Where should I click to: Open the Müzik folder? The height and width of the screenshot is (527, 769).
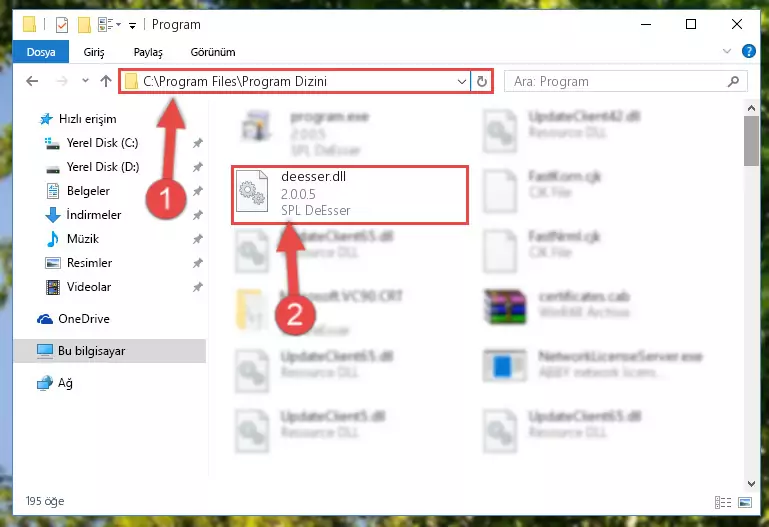click(72, 239)
